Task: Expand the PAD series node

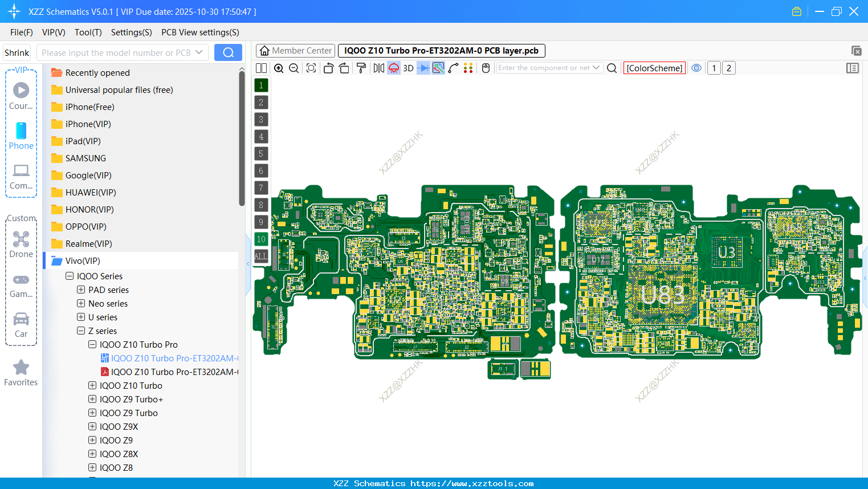Action: pos(81,290)
